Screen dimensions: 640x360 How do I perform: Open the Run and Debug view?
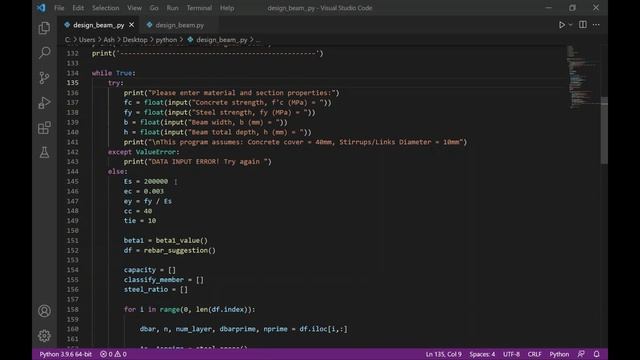tap(44, 102)
